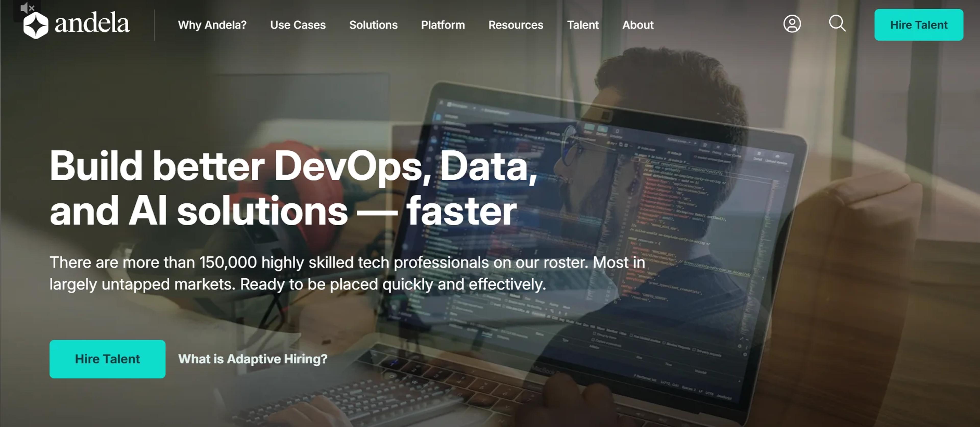Click Hire Talent button in header

(x=919, y=25)
